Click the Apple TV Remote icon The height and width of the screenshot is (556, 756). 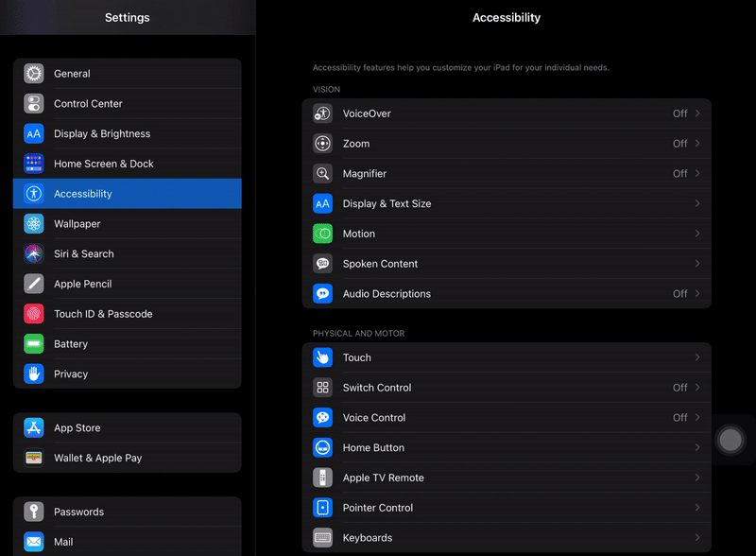pyautogui.click(x=322, y=478)
